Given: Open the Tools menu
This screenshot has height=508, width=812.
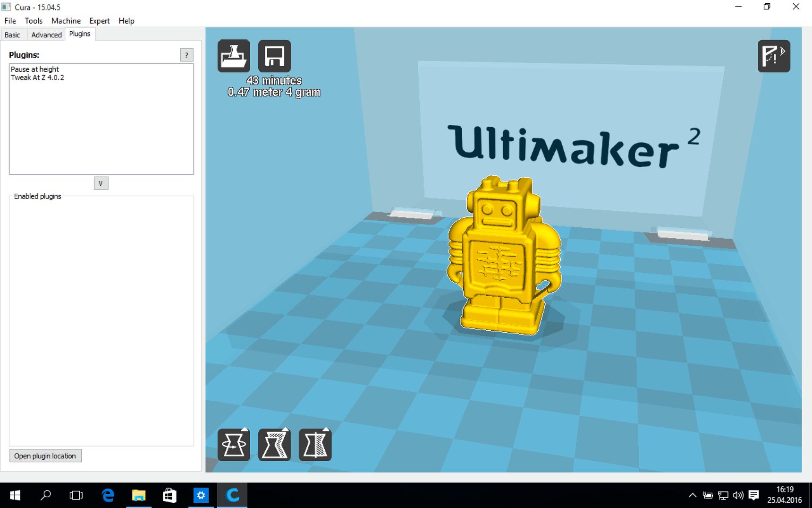Looking at the screenshot, I should coord(34,21).
